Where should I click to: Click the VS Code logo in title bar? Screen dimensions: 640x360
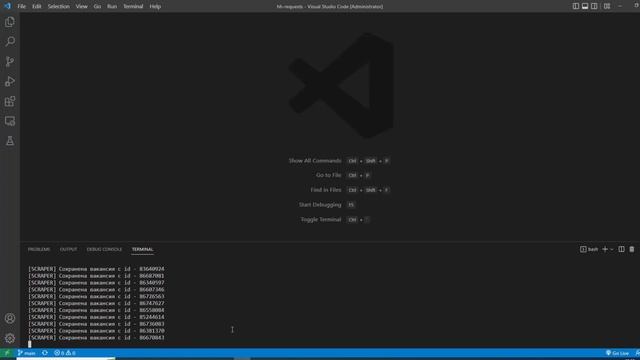[7, 6]
